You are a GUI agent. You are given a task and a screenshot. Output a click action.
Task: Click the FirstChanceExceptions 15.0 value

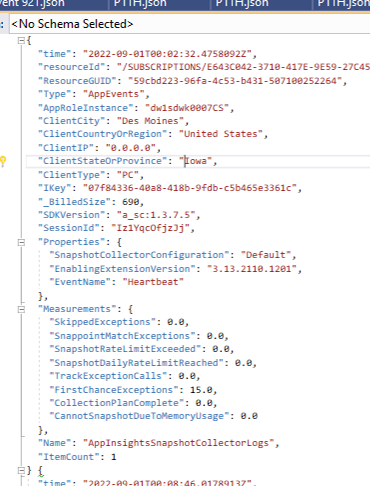point(201,390)
